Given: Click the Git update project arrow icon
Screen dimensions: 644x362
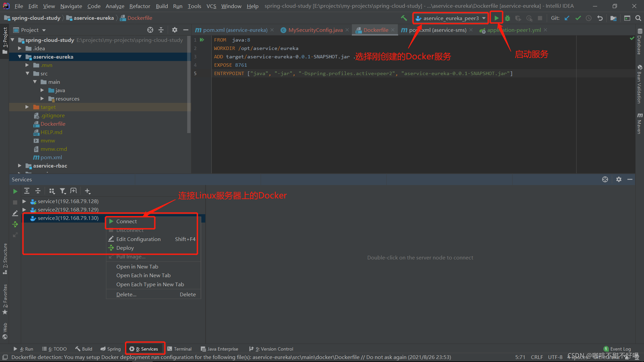Looking at the screenshot, I should pyautogui.click(x=567, y=18).
